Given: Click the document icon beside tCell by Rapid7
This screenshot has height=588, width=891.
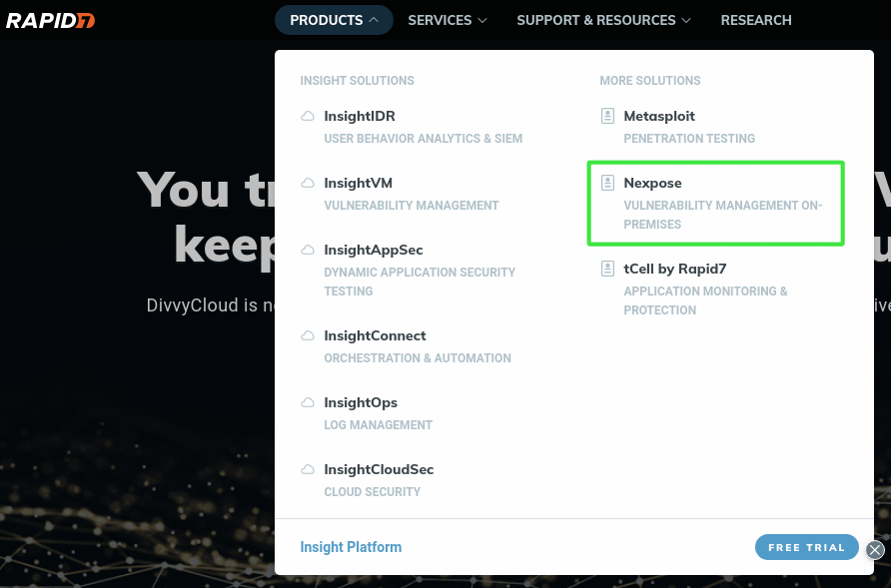Looking at the screenshot, I should point(607,269).
